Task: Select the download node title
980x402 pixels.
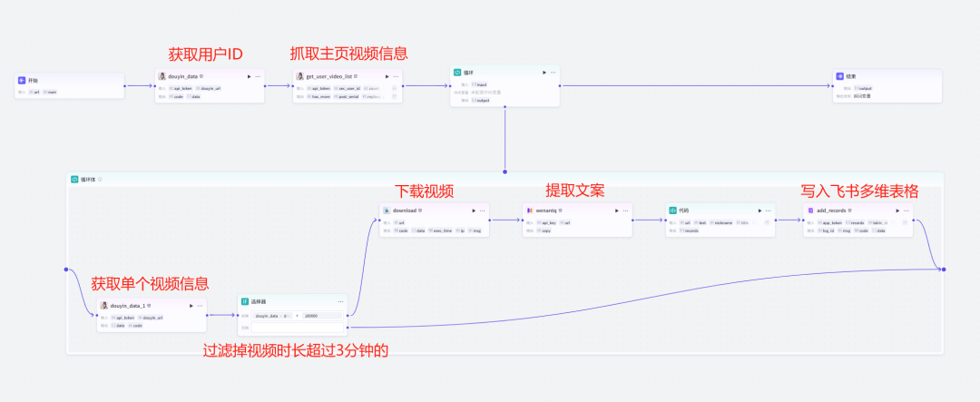Action: tap(405, 211)
